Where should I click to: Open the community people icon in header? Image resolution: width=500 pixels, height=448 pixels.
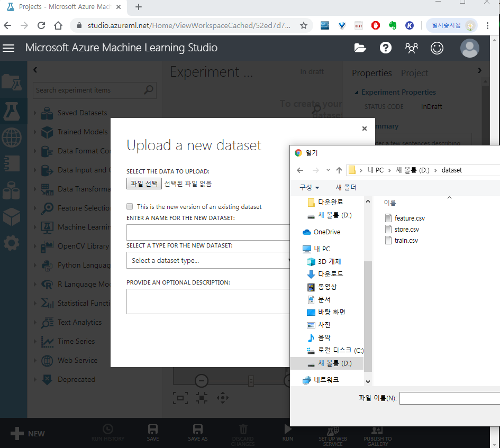pyautogui.click(x=411, y=48)
